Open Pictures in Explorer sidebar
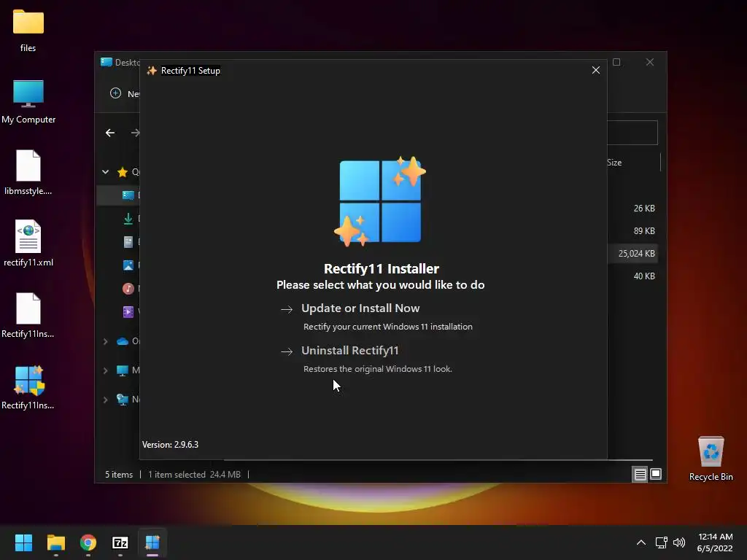This screenshot has width=747, height=560. pyautogui.click(x=128, y=265)
